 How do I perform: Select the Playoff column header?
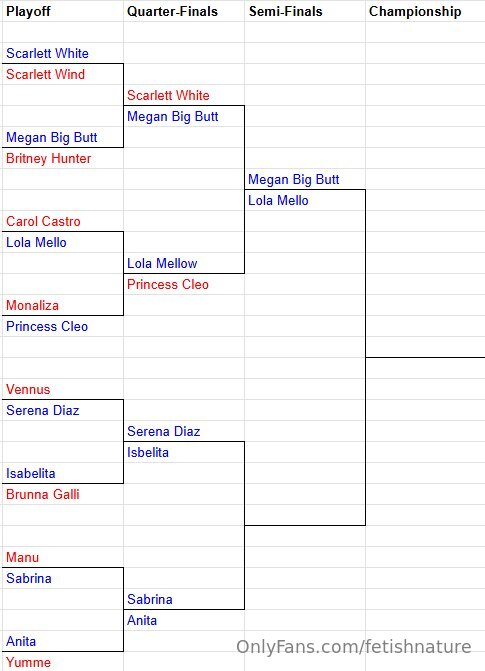point(63,11)
